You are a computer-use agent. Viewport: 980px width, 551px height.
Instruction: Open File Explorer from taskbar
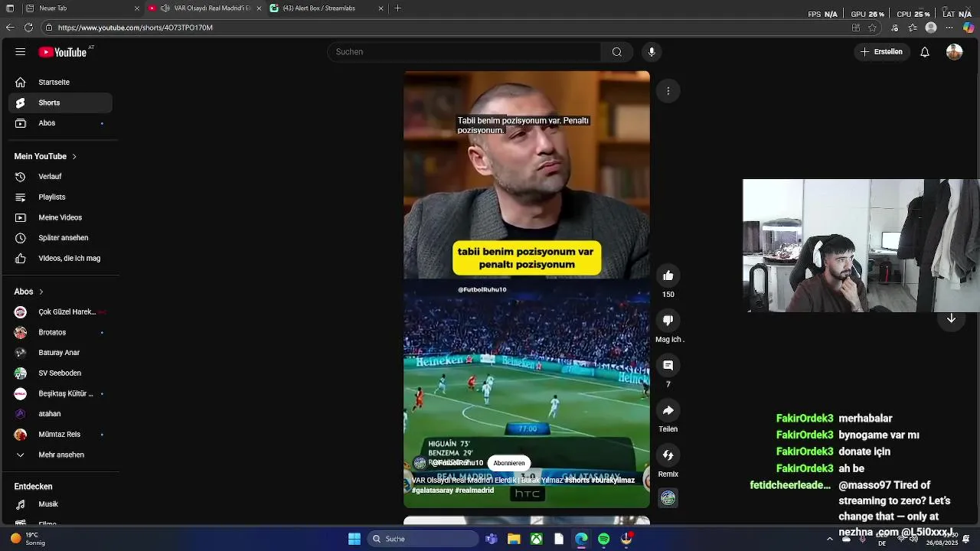[x=514, y=539]
